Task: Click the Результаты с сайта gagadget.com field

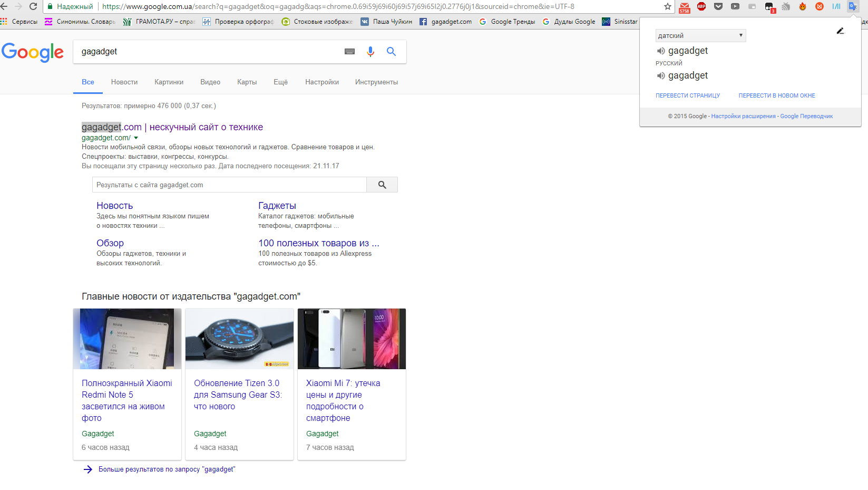Action: tap(229, 185)
